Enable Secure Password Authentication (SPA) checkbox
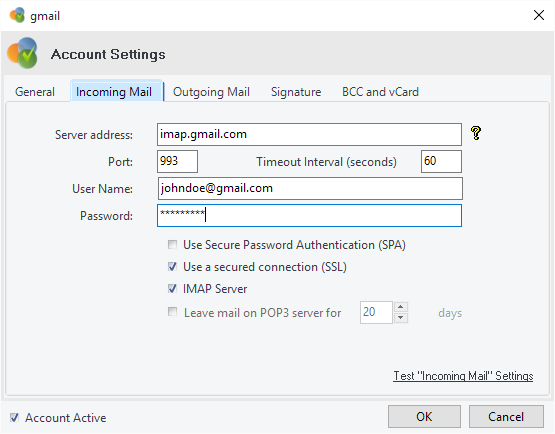555x434 pixels. pos(172,245)
